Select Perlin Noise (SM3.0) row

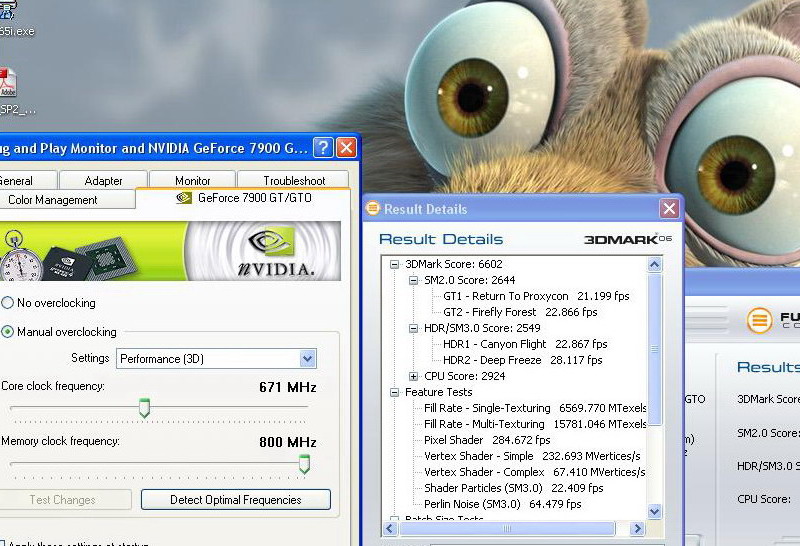(x=503, y=504)
